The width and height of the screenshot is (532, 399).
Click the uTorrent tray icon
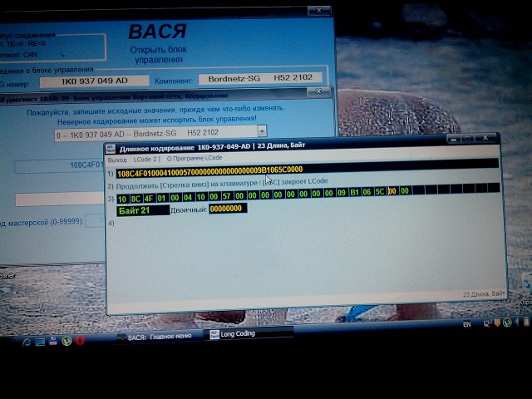tap(507, 323)
